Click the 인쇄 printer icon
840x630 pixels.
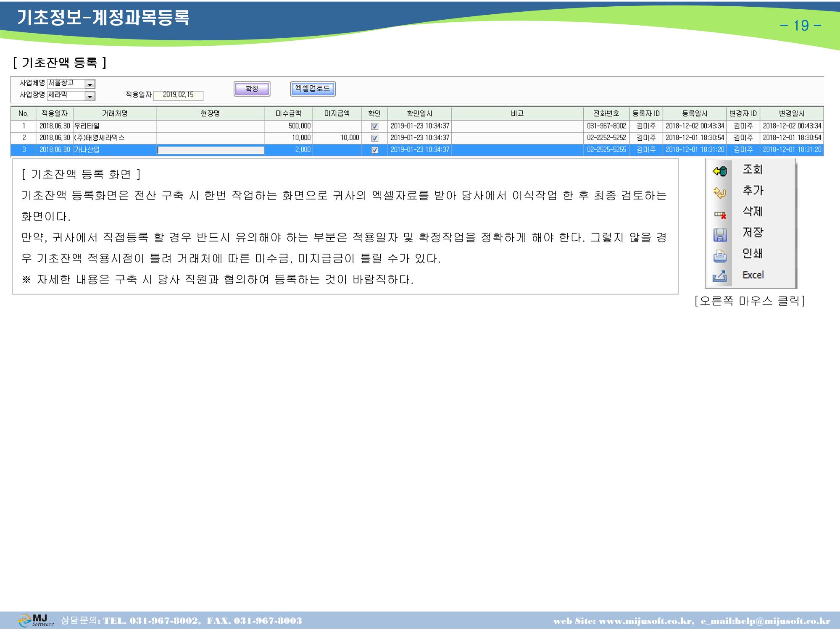pyautogui.click(x=720, y=256)
